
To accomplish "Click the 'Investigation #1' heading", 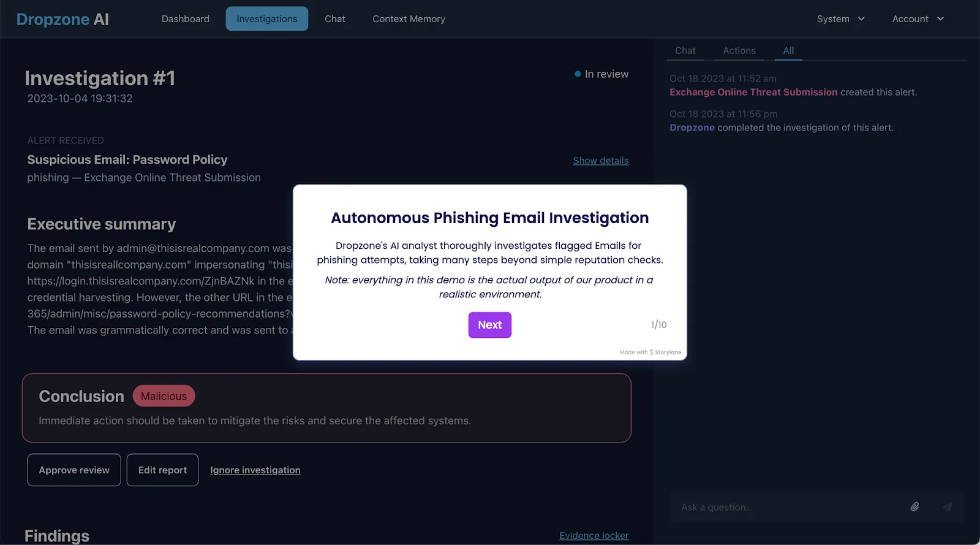I will [100, 78].
